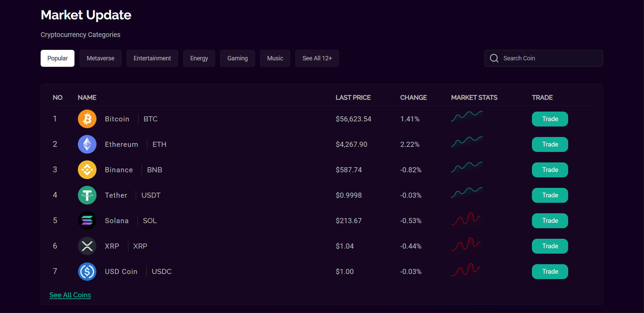This screenshot has width=644, height=313.
Task: Click the Binance name text
Action: (x=119, y=170)
